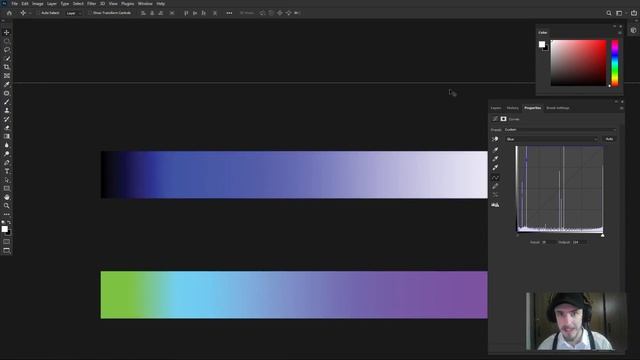Select edit points curve mode icon
Viewport: 640px width, 360px height.
click(x=495, y=178)
